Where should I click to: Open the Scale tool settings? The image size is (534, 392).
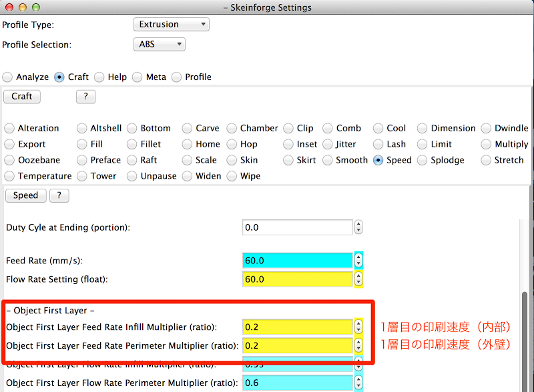[187, 160]
